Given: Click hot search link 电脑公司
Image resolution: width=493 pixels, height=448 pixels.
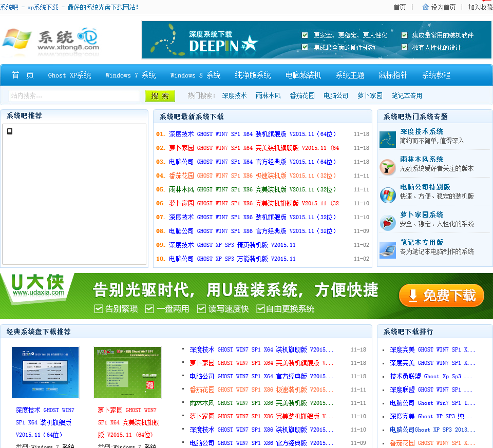Looking at the screenshot, I should [x=336, y=96].
